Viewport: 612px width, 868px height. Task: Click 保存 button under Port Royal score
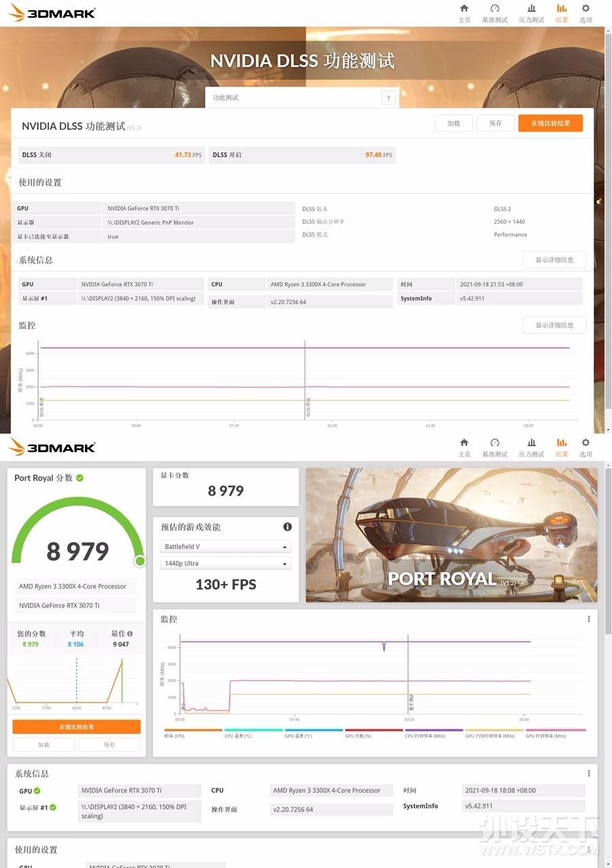click(109, 745)
